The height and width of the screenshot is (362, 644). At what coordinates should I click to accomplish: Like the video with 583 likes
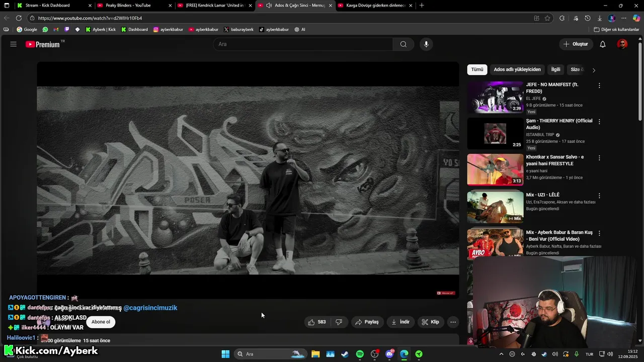[317, 322]
